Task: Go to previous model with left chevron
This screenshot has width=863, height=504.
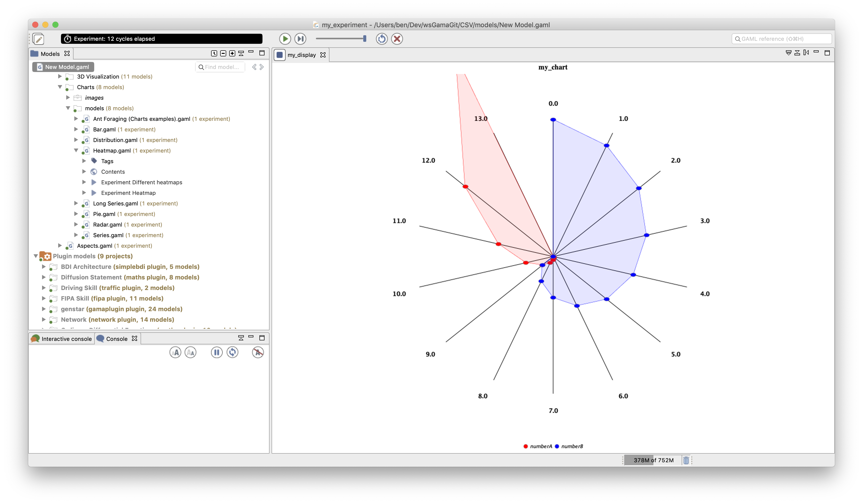Action: pyautogui.click(x=254, y=67)
